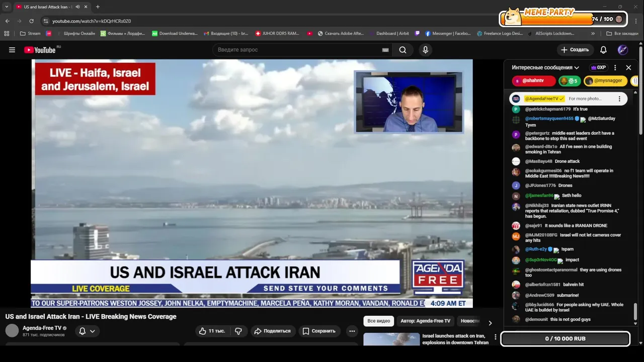
Task: Click username @patrickchapman6179 in chat
Action: click(548, 109)
